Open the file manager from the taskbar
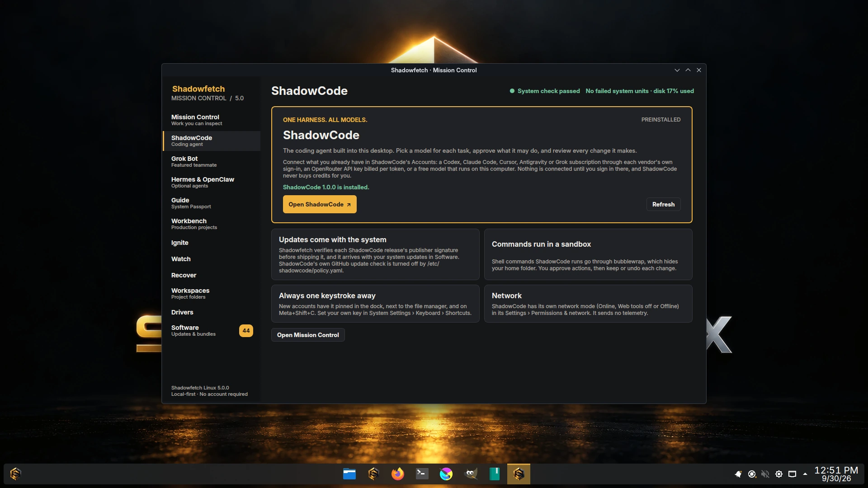The image size is (868, 488). pos(349,474)
